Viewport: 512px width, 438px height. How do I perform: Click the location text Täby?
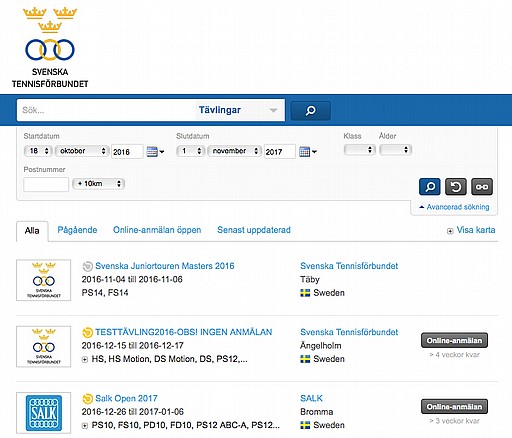click(x=310, y=280)
